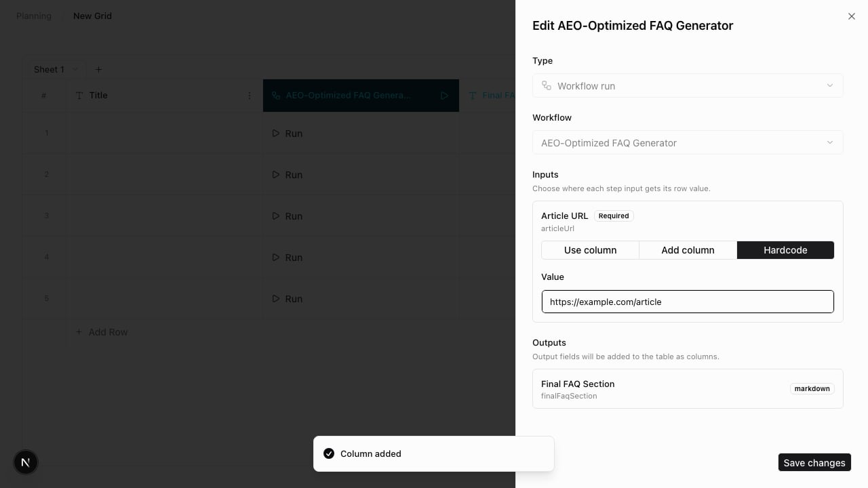Image resolution: width=868 pixels, height=488 pixels.
Task: Click Save changes button
Action: (814, 462)
